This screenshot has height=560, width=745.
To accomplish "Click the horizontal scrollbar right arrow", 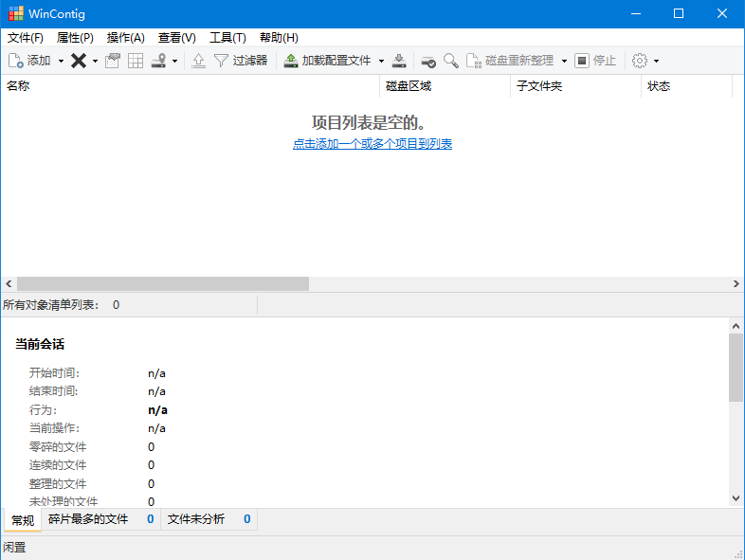I will pos(736,284).
